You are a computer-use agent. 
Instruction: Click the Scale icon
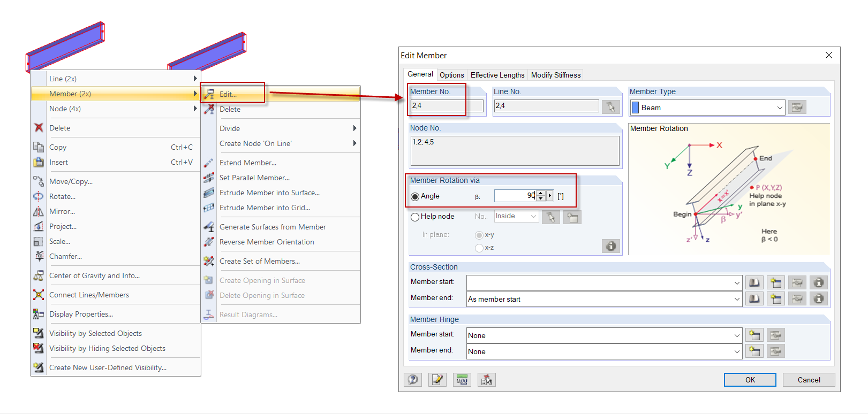(x=39, y=241)
